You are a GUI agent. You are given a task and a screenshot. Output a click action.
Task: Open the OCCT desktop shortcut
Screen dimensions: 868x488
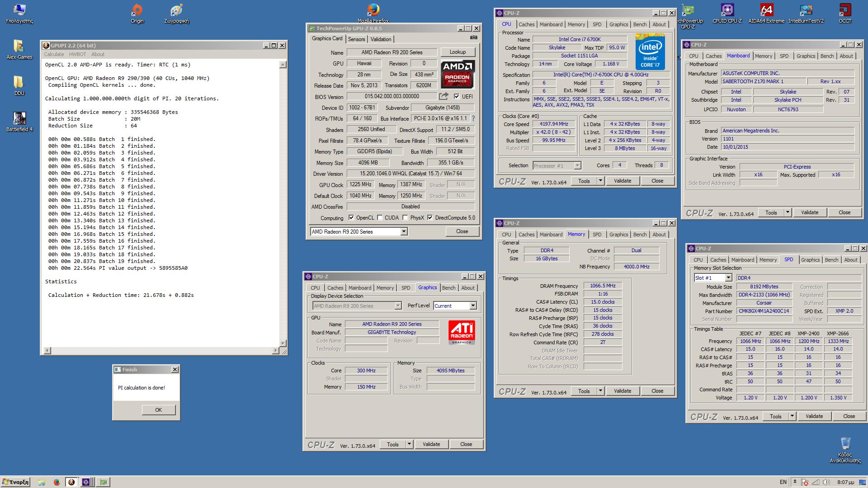[x=845, y=14]
